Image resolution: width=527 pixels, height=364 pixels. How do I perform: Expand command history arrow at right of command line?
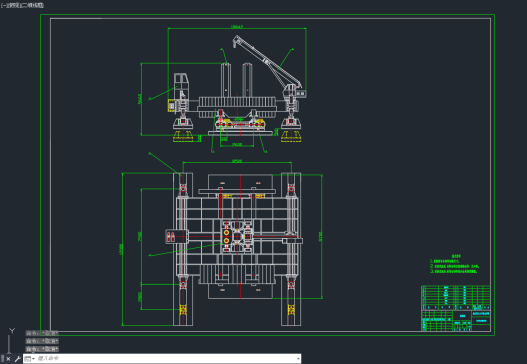pos(298,359)
